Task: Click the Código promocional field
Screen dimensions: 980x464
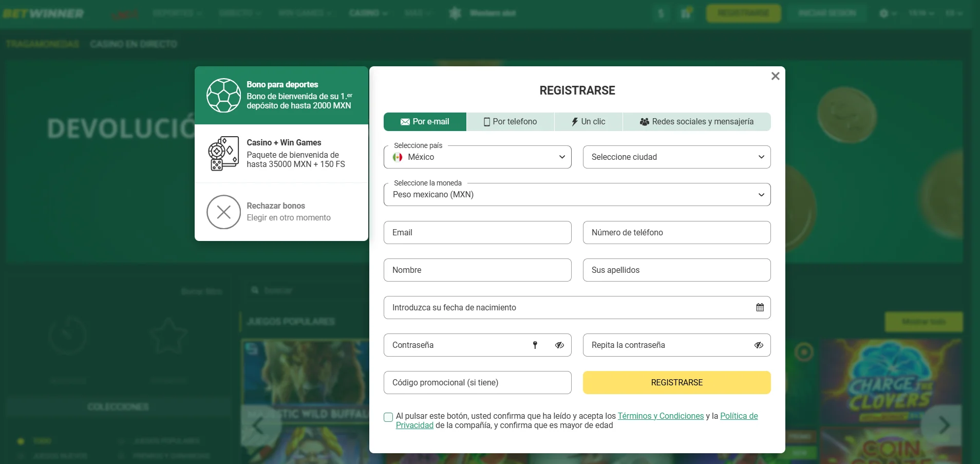Action: point(477,382)
